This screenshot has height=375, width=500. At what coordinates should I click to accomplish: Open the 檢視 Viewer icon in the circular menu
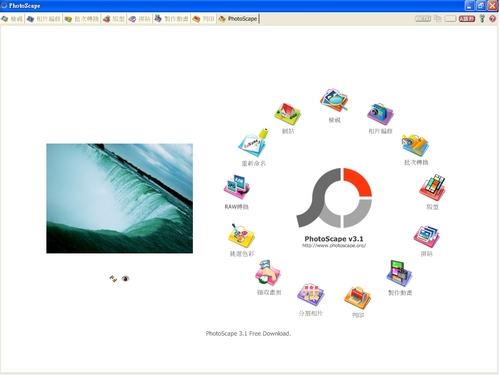click(334, 100)
